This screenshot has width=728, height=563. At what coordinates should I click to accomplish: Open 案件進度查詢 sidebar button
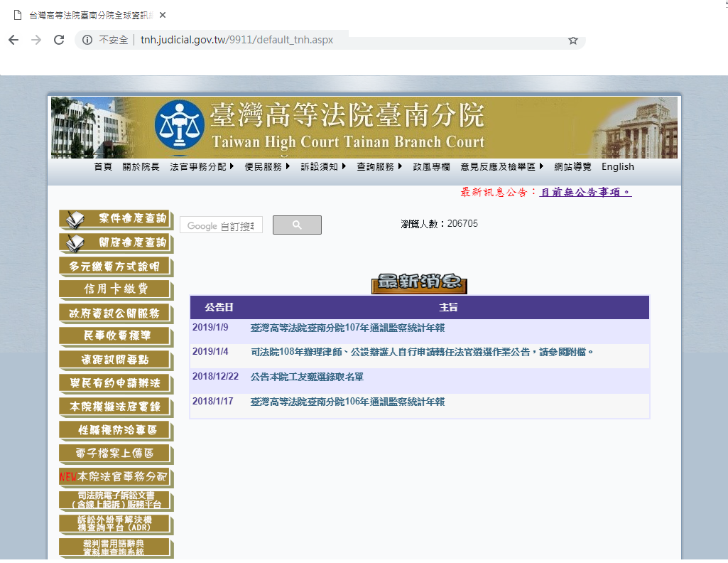pyautogui.click(x=116, y=219)
